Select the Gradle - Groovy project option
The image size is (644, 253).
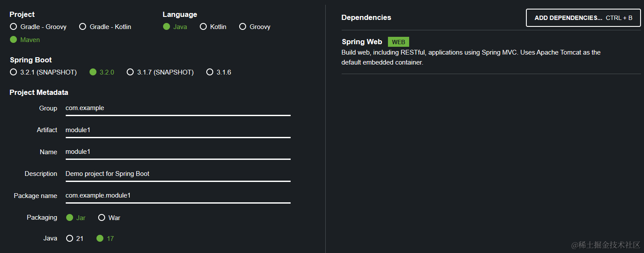pyautogui.click(x=38, y=27)
